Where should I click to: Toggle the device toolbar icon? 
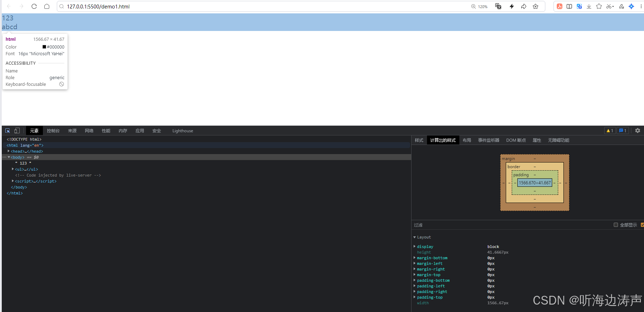[x=17, y=131]
